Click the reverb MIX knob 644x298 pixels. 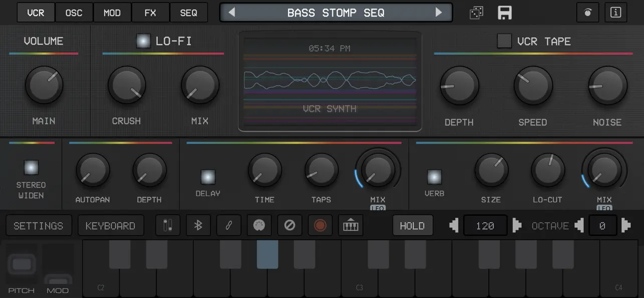[604, 169]
